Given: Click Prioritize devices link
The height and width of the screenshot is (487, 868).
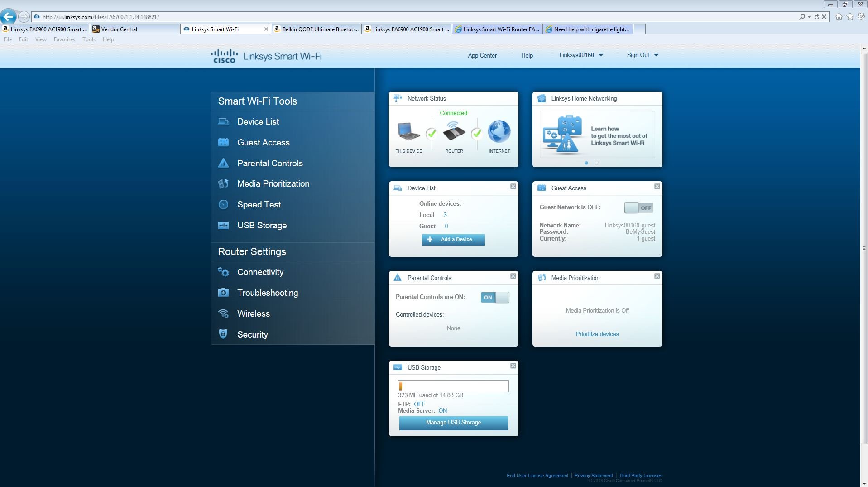Looking at the screenshot, I should click(x=597, y=334).
